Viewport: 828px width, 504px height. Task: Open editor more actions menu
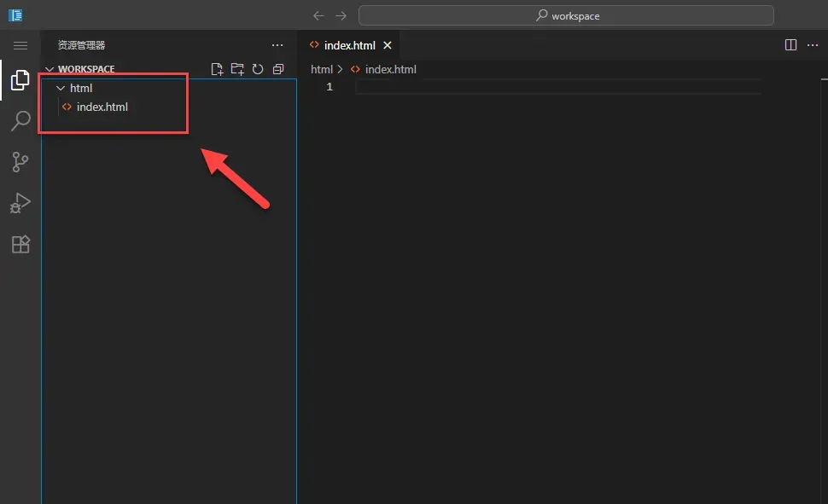[x=812, y=45]
